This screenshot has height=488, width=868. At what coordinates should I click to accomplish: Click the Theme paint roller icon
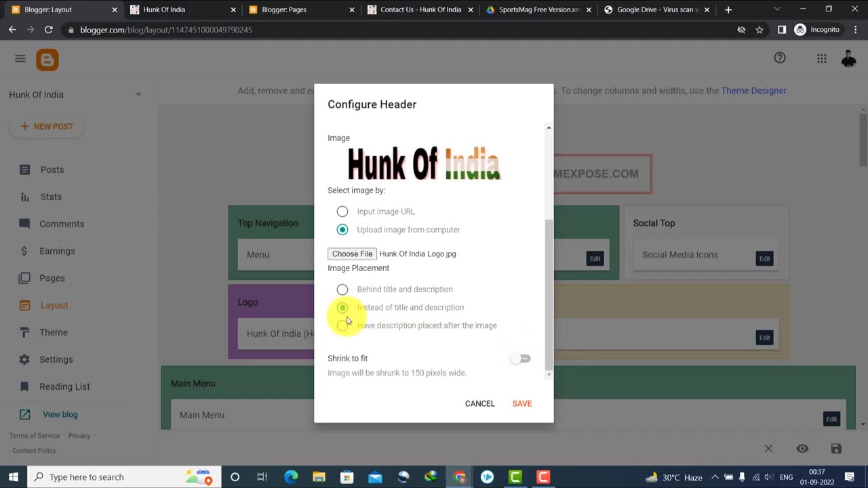(24, 332)
